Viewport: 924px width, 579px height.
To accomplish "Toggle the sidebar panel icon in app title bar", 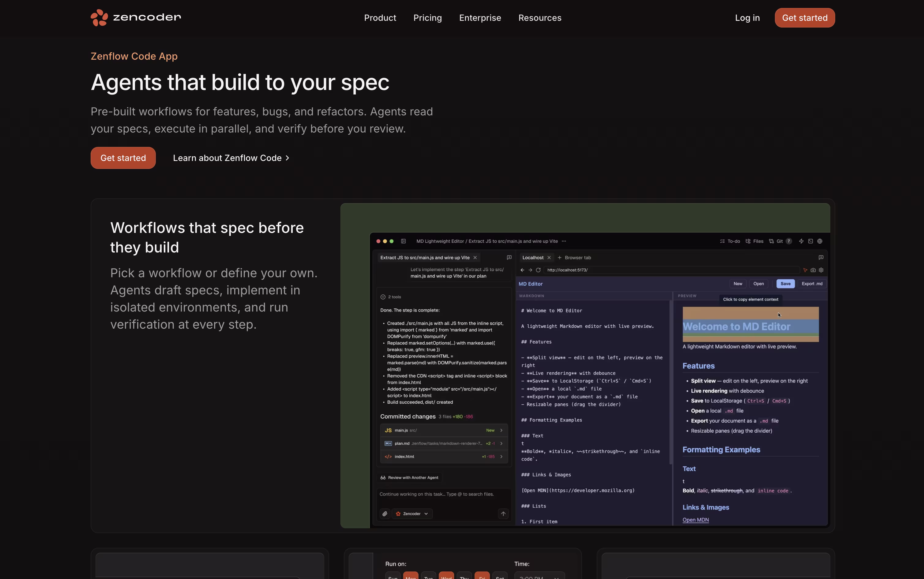I will coord(404,241).
